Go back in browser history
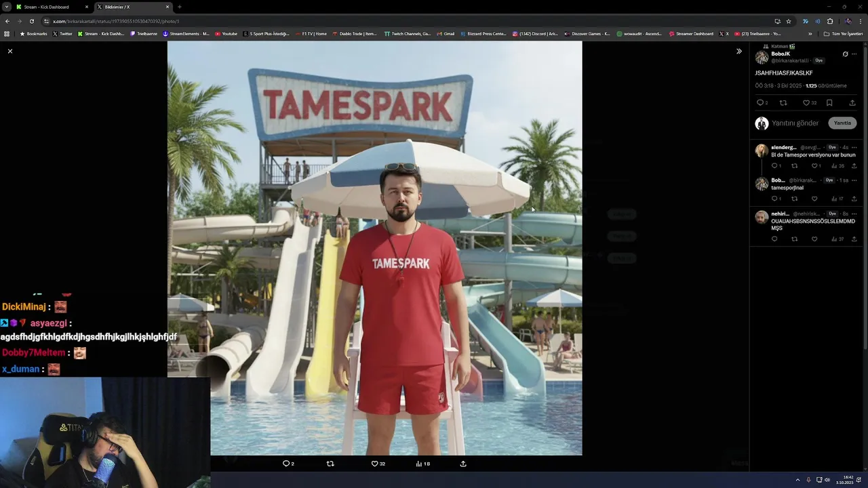The image size is (868, 488). (x=7, y=21)
